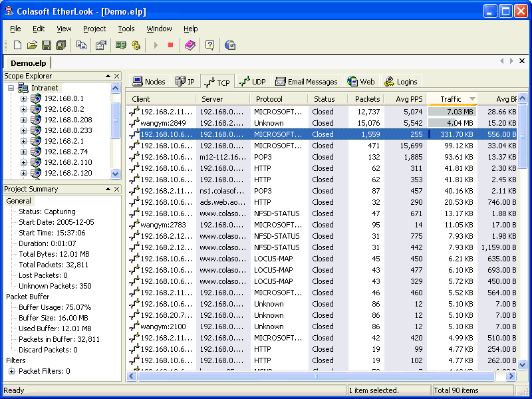Viewport: 532px width, 399px height.
Task: Expand the 192.168.0.208 node
Action: (23, 120)
